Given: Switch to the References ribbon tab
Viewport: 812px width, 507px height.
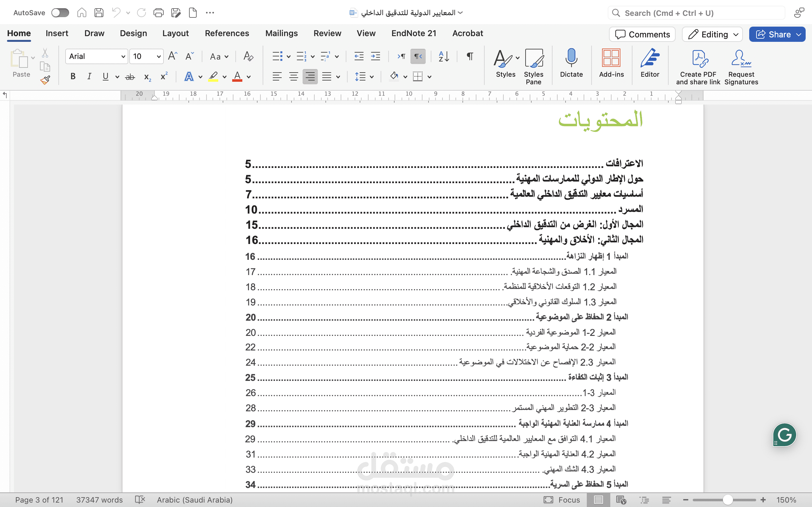Looking at the screenshot, I should (227, 33).
